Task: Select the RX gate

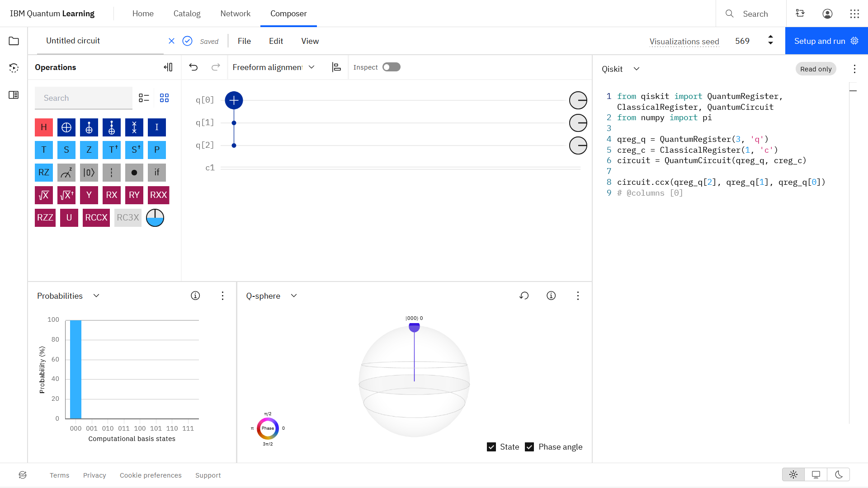Action: point(112,195)
